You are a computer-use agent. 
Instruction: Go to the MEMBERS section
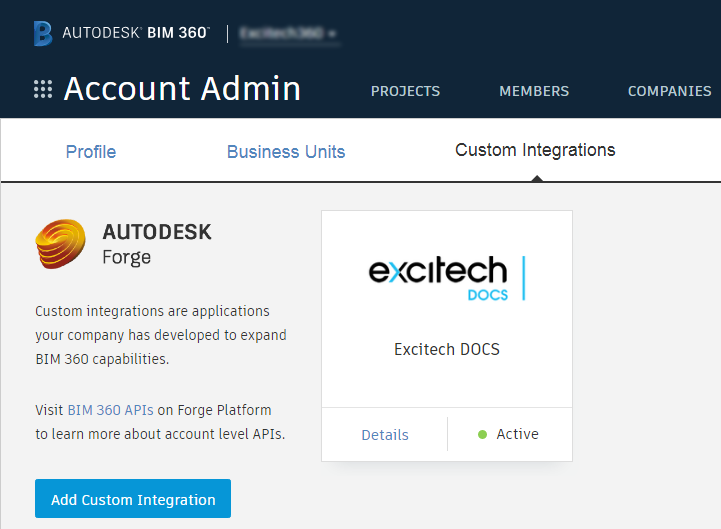point(534,91)
